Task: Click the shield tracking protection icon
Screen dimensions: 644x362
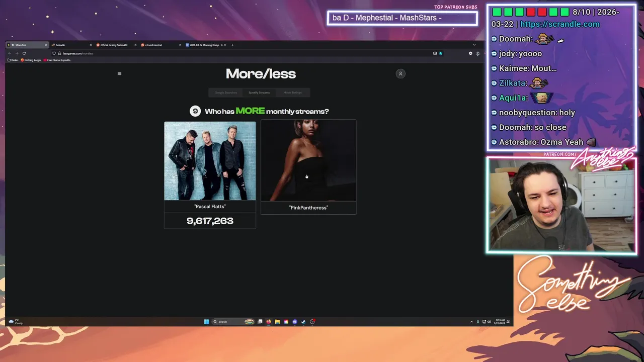Action: click(x=54, y=53)
